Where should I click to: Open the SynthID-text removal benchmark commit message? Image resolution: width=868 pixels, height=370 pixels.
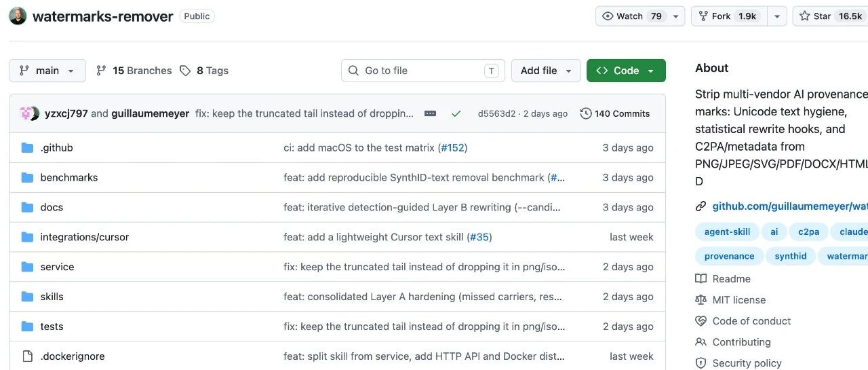pyautogui.click(x=414, y=178)
